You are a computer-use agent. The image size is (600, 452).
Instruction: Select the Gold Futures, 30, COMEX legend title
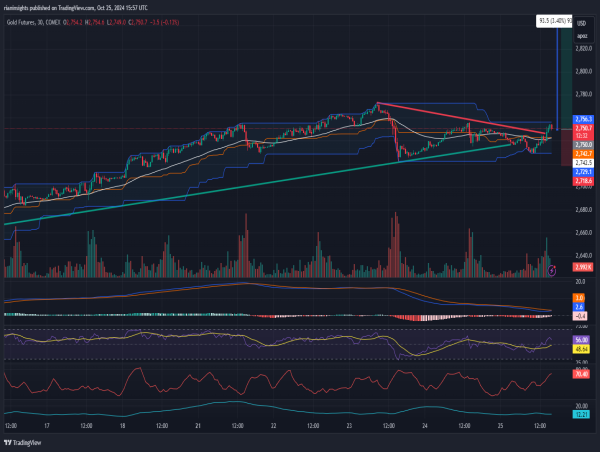coord(34,23)
